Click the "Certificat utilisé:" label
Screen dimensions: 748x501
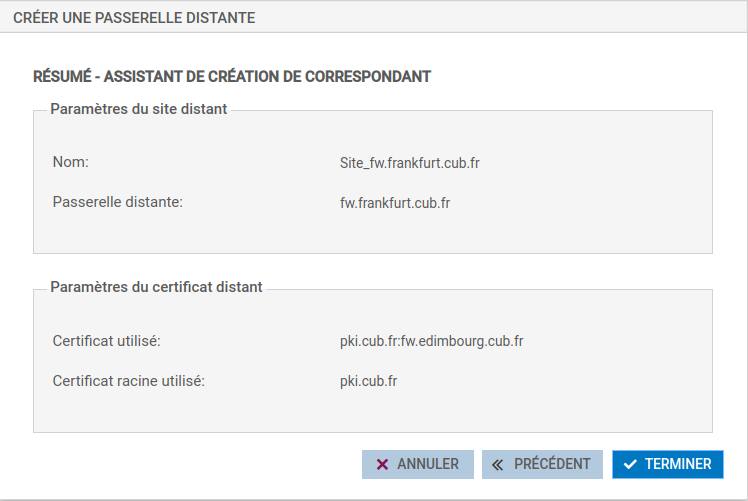(107, 341)
